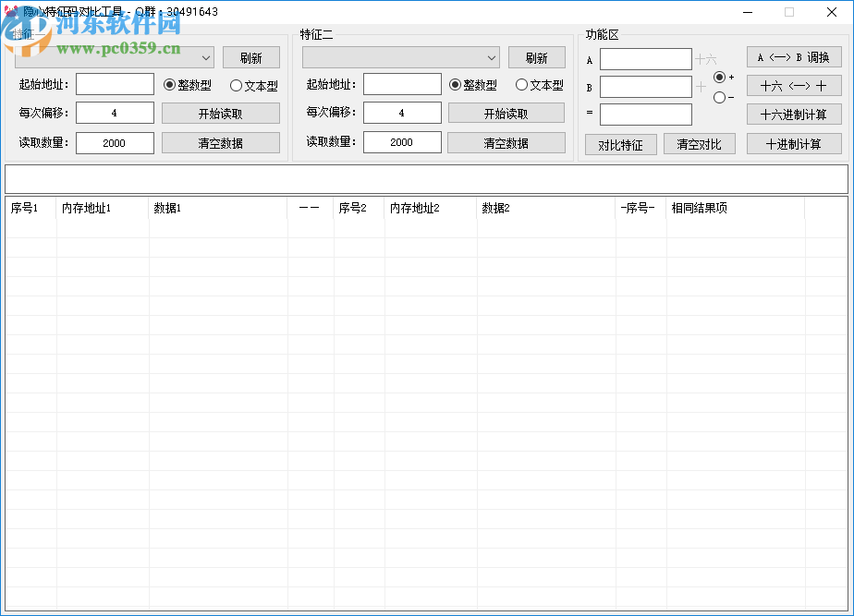Click 清空数据 under 特征一
Screen dimensions: 854x616
click(x=220, y=141)
